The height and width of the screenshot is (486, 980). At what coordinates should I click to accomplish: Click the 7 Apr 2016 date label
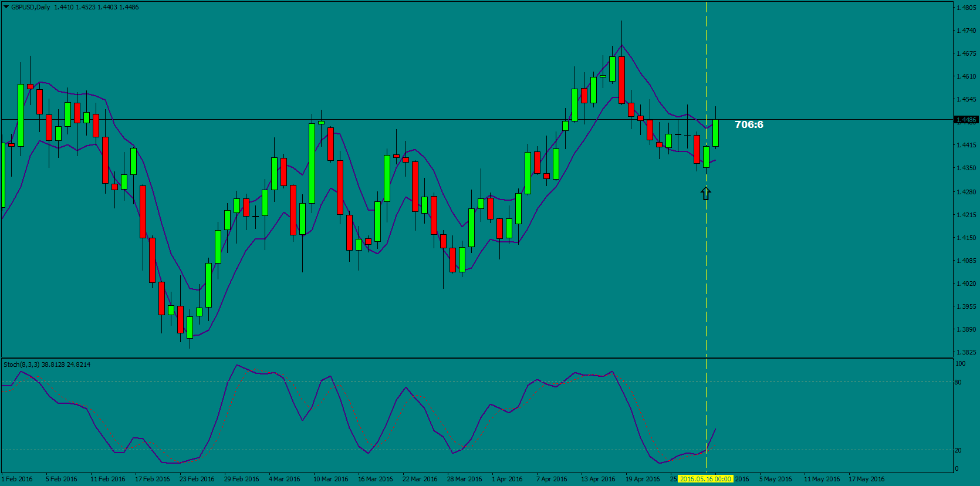coord(552,479)
